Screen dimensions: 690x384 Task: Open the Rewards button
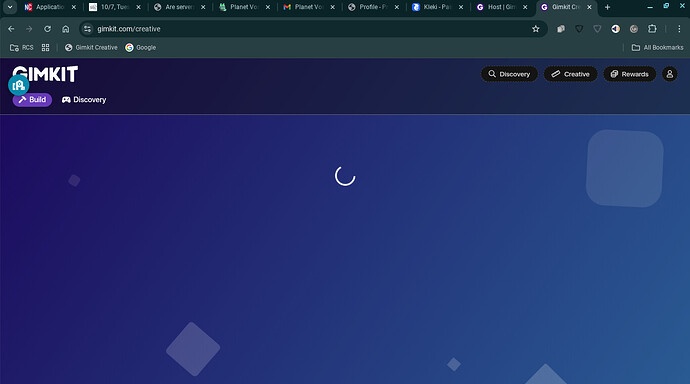pos(629,74)
